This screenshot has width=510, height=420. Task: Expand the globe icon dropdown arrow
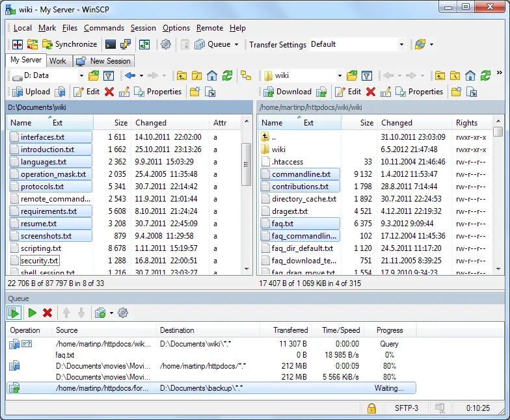pyautogui.click(x=432, y=44)
